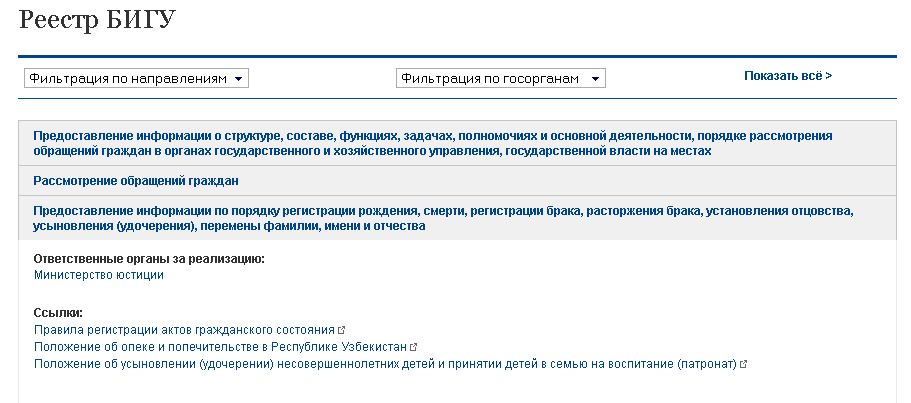Open Правила регистрации актов гражданского состояния

[184, 329]
